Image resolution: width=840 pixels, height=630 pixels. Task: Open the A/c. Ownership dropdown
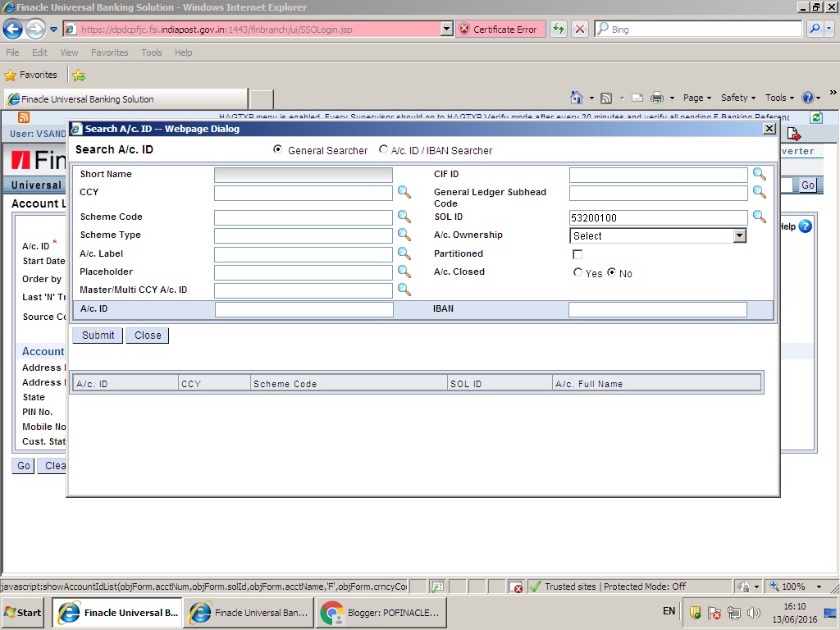tap(738, 235)
